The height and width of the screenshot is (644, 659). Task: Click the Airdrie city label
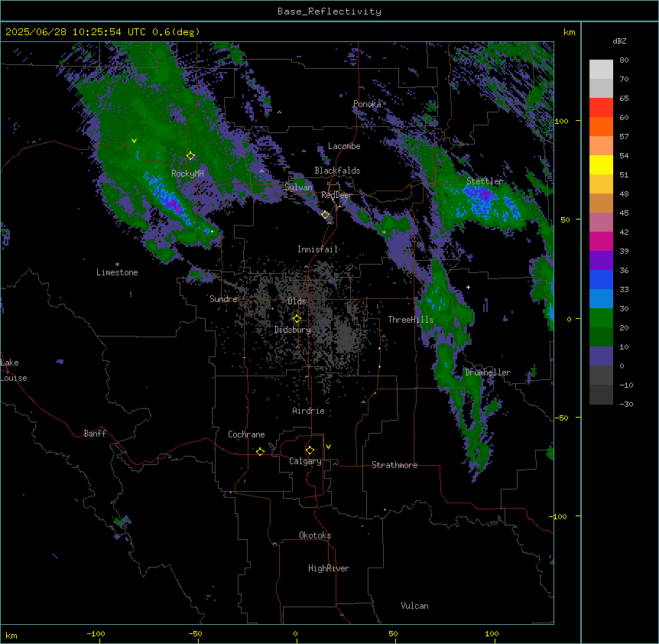coord(309,411)
